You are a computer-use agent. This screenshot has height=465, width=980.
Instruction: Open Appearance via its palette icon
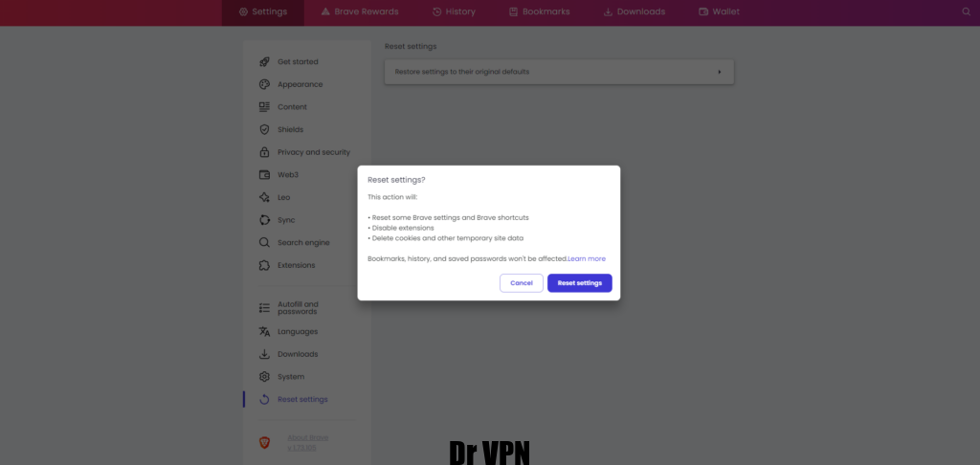click(x=264, y=84)
